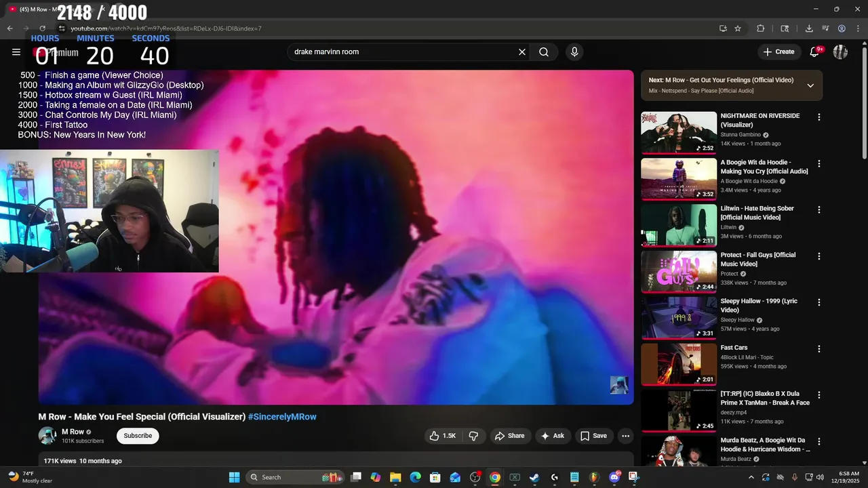
Task: Open Break A Face video title
Action: 765,398
